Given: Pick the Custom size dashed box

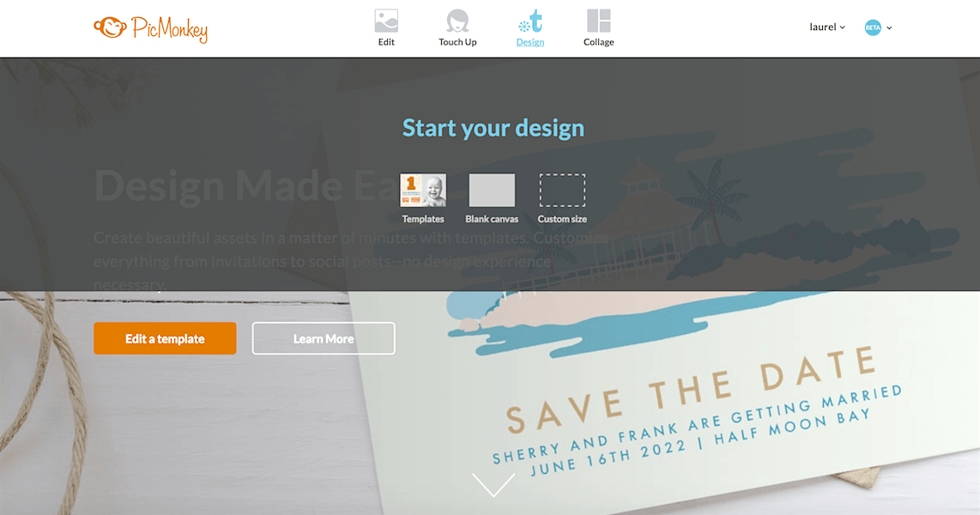Looking at the screenshot, I should [x=562, y=190].
